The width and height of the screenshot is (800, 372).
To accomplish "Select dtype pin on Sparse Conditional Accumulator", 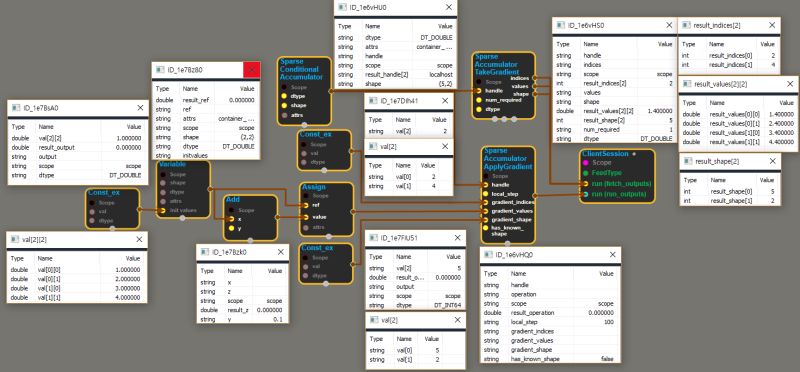I will [284, 95].
